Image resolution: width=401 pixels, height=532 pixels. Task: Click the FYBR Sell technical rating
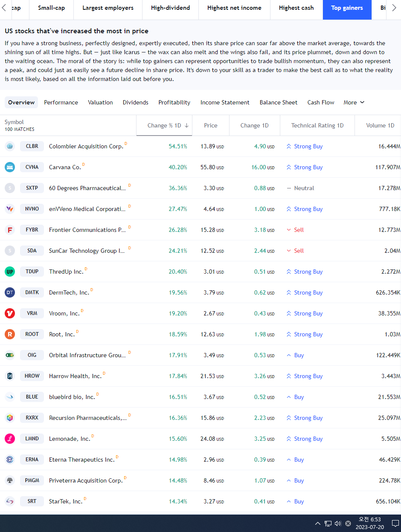click(x=295, y=230)
